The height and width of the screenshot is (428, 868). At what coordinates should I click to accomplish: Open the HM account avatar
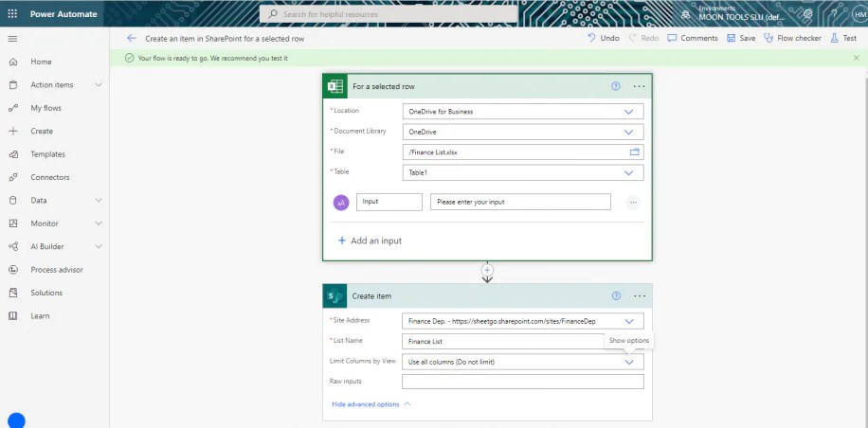point(859,14)
